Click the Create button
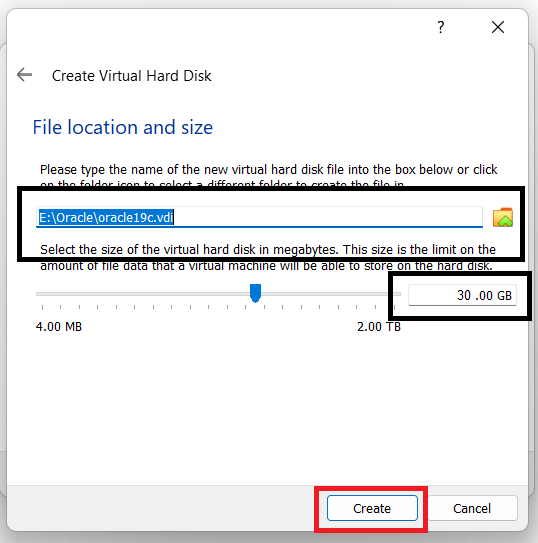The image size is (538, 543). pos(372,508)
